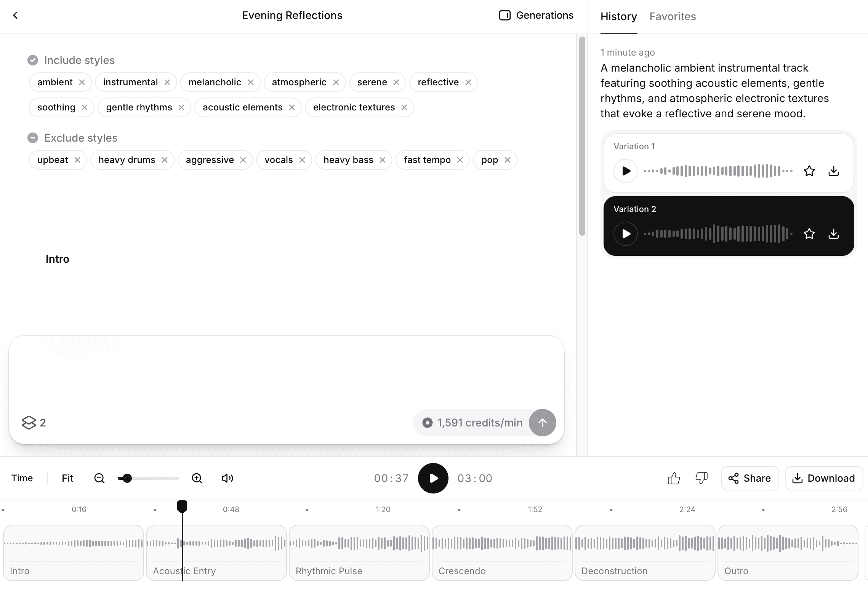Open the History tab
This screenshot has height=594, width=868.
618,16
